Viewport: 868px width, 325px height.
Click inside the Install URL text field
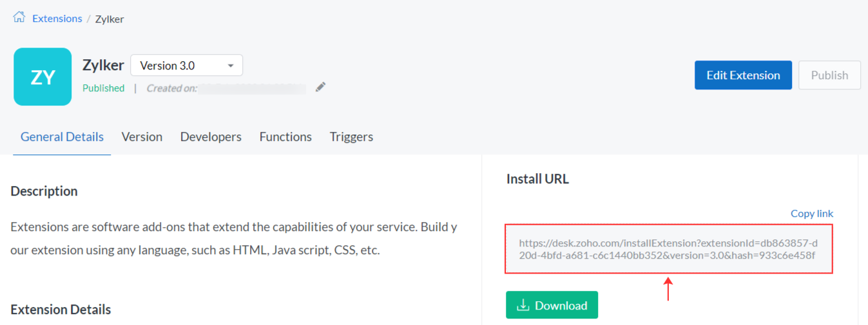point(668,249)
